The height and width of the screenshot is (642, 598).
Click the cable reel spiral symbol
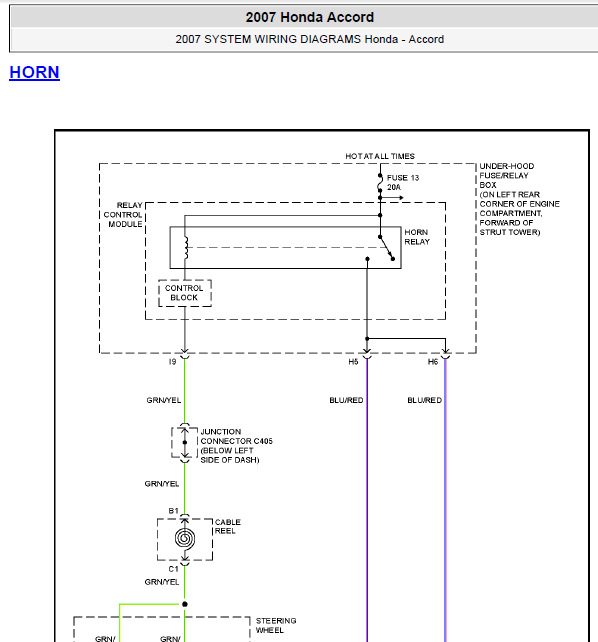[185, 538]
